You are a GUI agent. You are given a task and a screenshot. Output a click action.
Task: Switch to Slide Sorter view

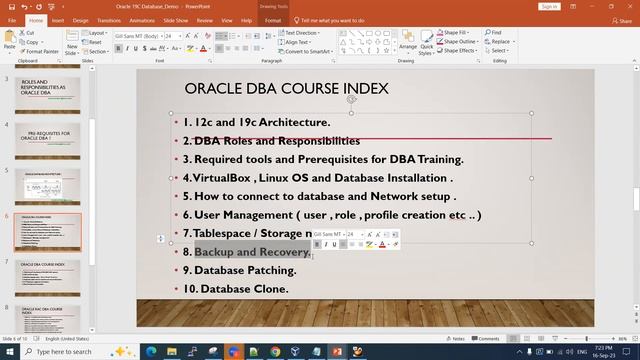(527, 338)
